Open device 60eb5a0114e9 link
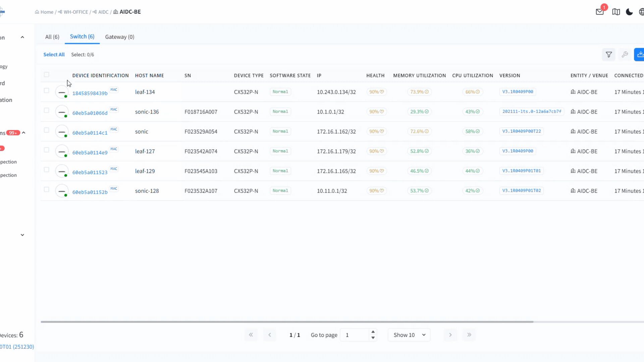The width and height of the screenshot is (644, 362). pos(90,153)
